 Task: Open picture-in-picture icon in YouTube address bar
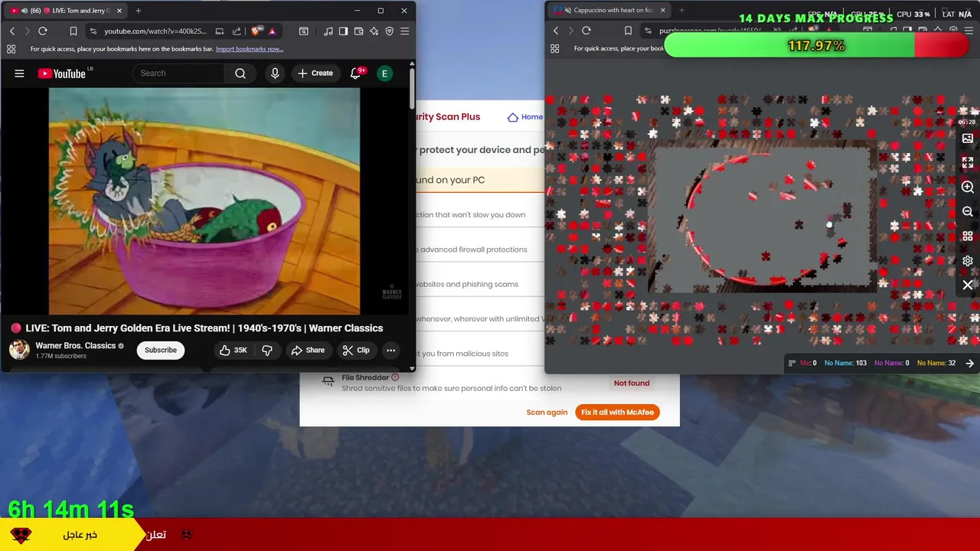[x=220, y=31]
